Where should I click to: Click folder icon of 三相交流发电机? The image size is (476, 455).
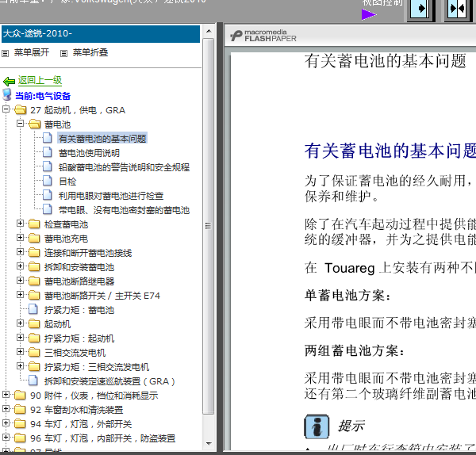click(34, 352)
